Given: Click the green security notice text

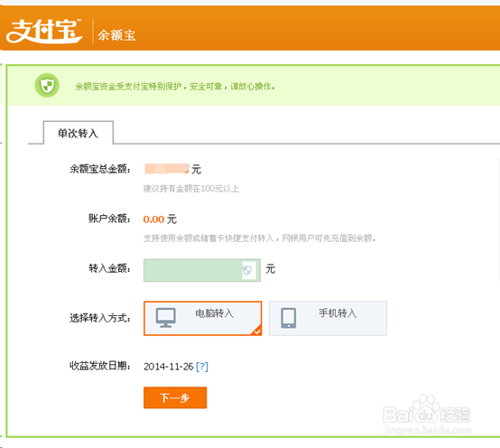Looking at the screenshot, I should point(175,87).
